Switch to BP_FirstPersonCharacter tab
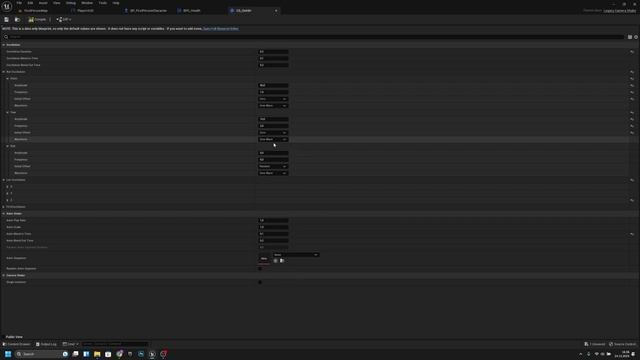 coord(148,11)
